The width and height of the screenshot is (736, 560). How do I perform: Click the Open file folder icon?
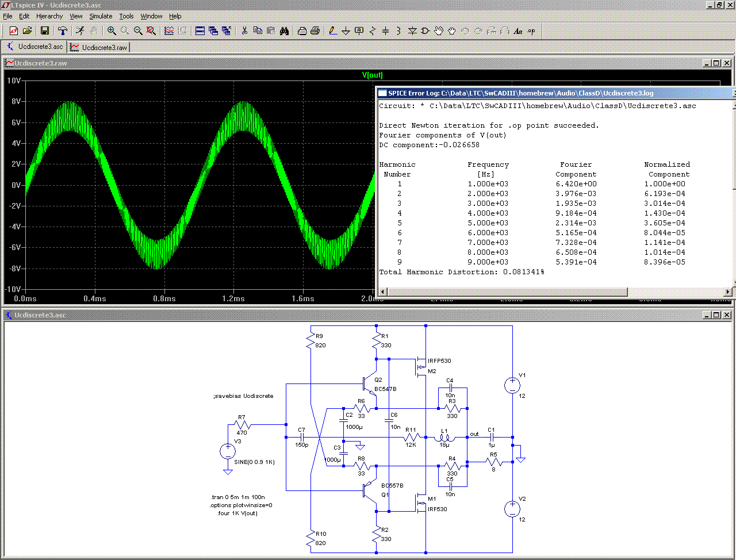click(27, 31)
